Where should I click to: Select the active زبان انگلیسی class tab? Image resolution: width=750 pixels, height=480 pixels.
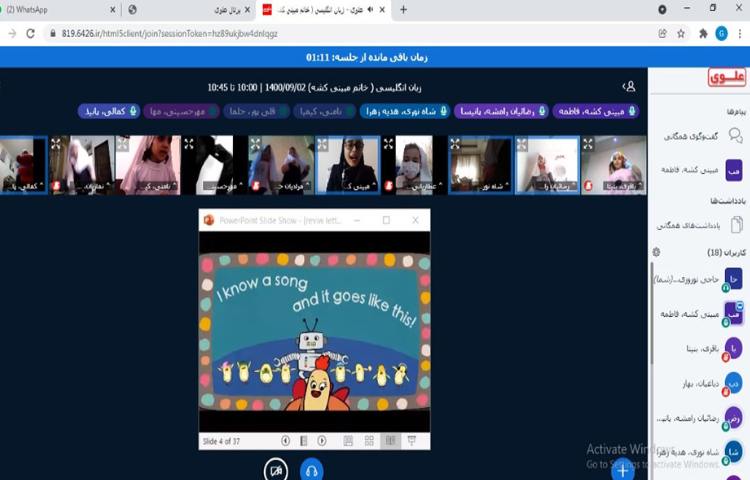pos(323,10)
